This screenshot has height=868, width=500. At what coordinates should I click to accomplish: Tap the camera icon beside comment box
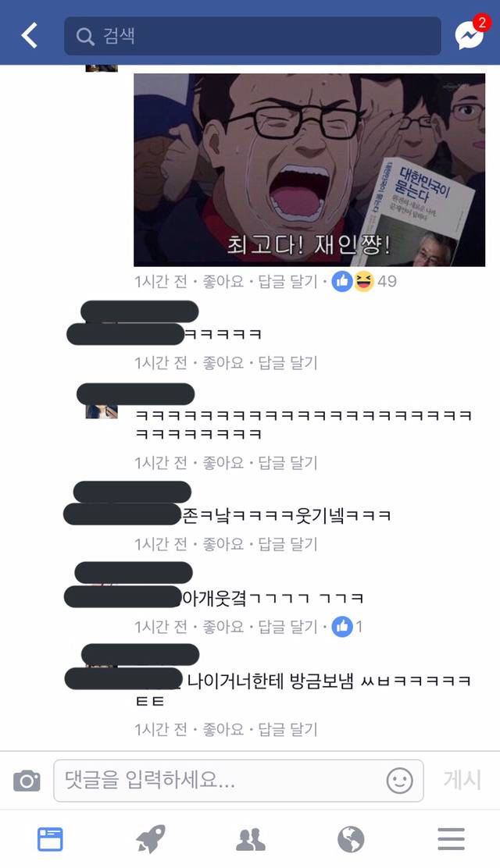(27, 781)
